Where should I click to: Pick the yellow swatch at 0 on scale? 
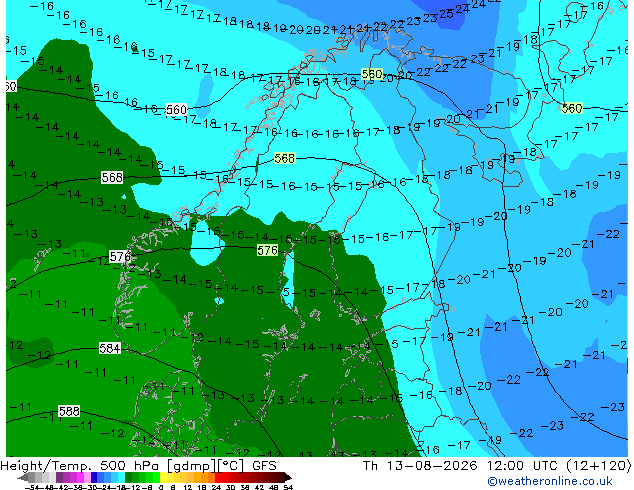163,478
